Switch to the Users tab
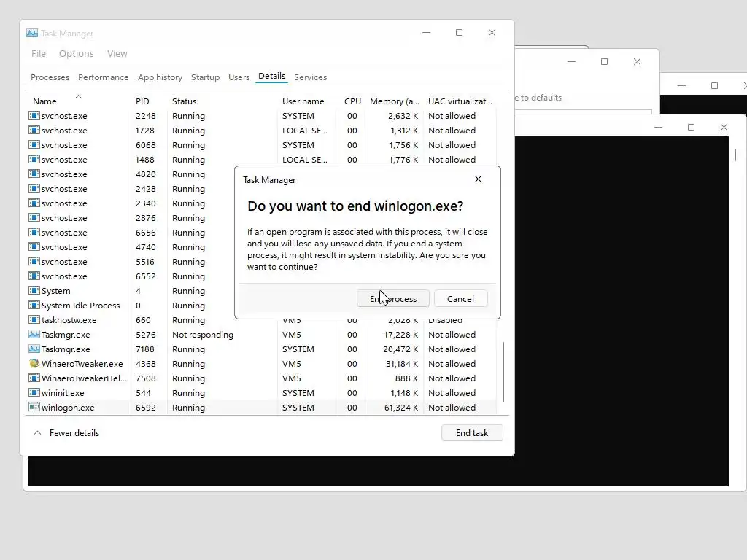747x560 pixels. click(x=239, y=77)
